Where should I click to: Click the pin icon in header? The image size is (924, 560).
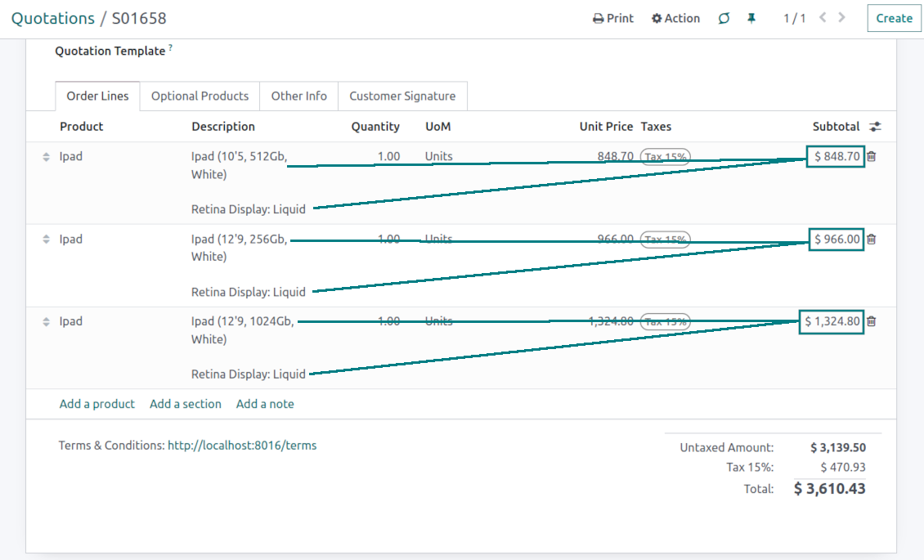(x=751, y=18)
